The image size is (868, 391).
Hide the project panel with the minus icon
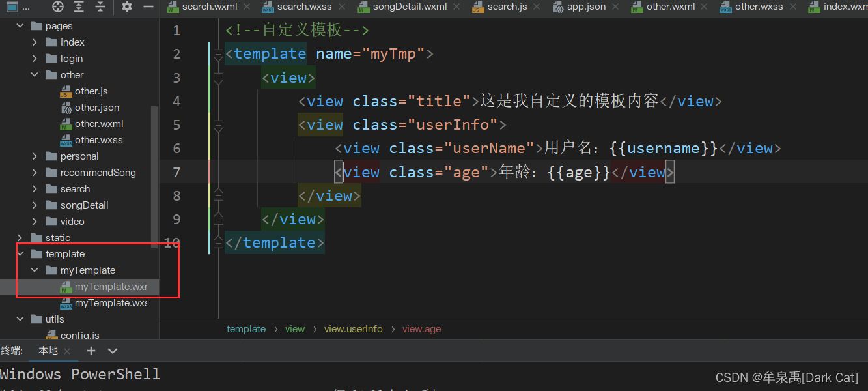[148, 7]
